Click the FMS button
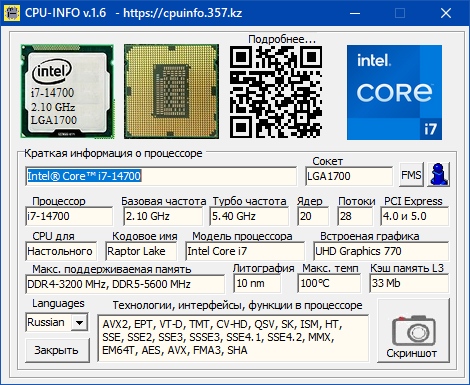The image size is (470, 385). tap(411, 175)
